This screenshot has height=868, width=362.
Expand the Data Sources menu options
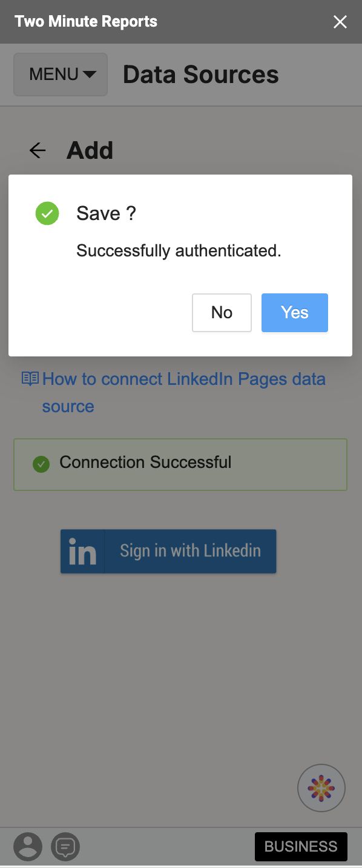tap(60, 74)
